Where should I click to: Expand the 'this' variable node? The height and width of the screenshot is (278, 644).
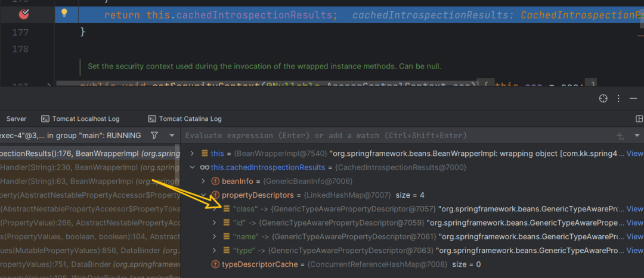pos(192,154)
